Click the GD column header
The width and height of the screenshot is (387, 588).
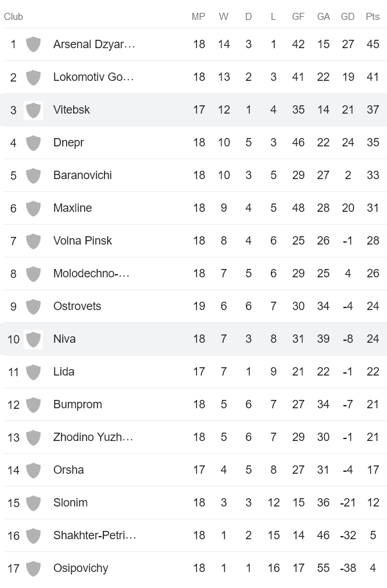pyautogui.click(x=348, y=17)
